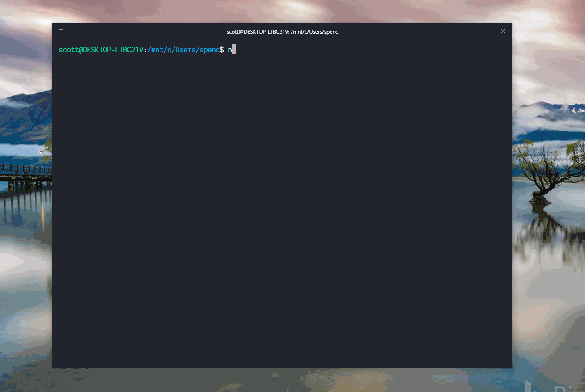Viewport: 585px width, 392px height.
Task: Click the minimize icon of the terminal window
Action: click(467, 31)
